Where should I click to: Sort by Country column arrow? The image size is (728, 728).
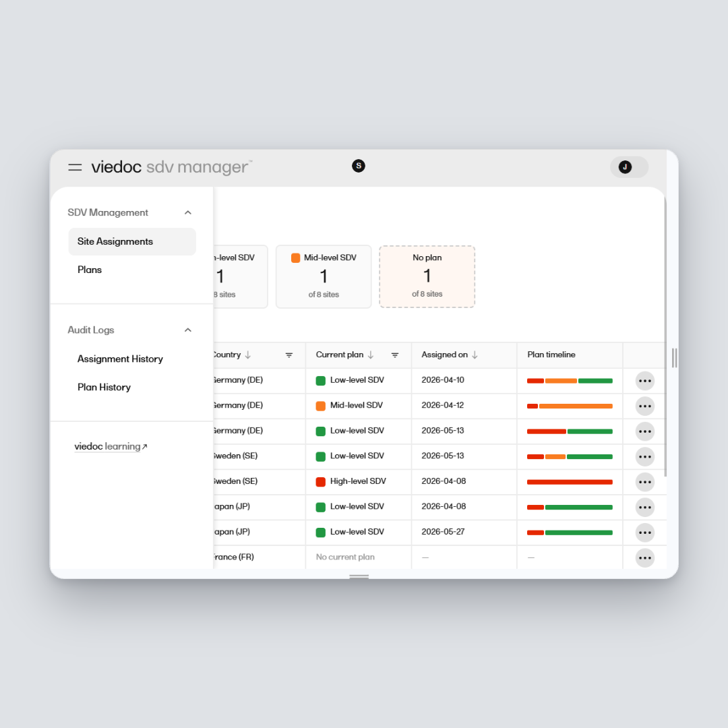(x=248, y=355)
